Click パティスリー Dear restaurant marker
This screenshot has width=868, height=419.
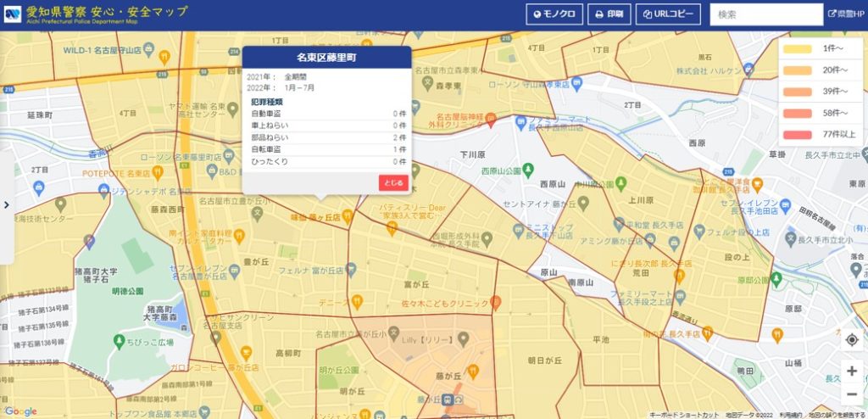click(392, 226)
